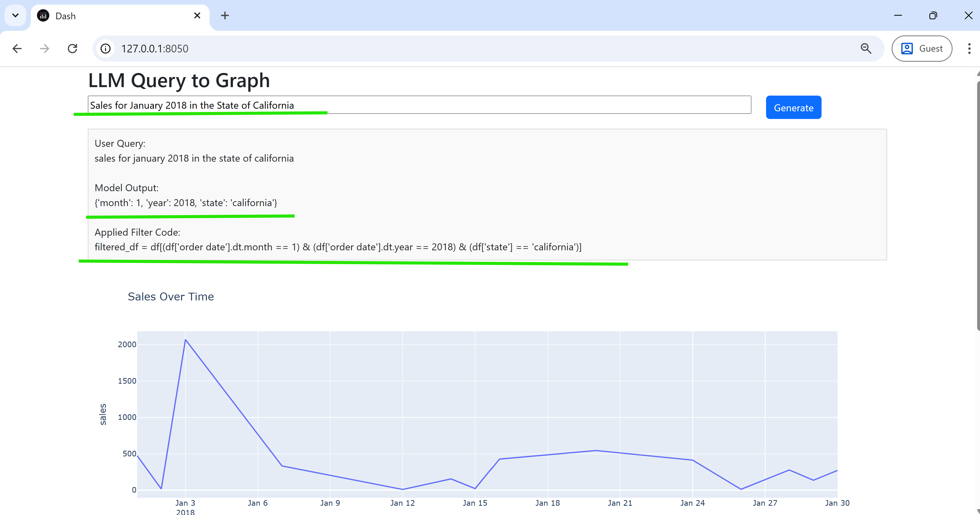Viewport: 980px width, 515px height.
Task: Open the Chrome three-dot menu
Action: 969,49
